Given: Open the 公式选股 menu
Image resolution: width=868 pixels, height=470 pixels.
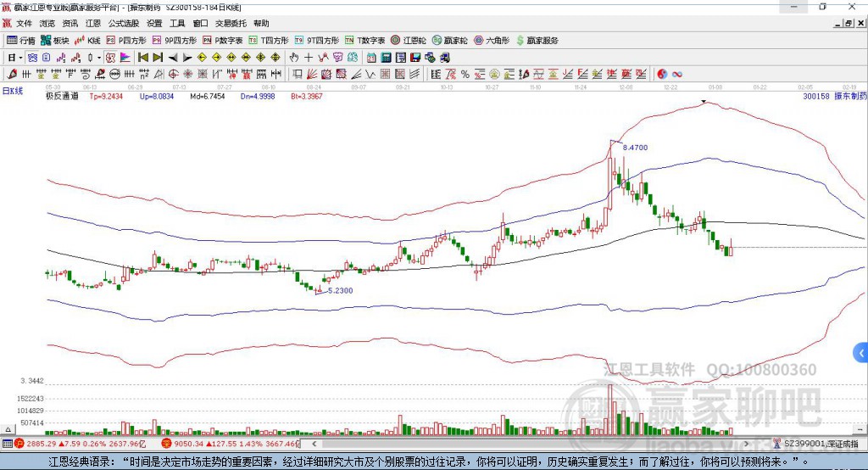Looking at the screenshot, I should click(124, 23).
